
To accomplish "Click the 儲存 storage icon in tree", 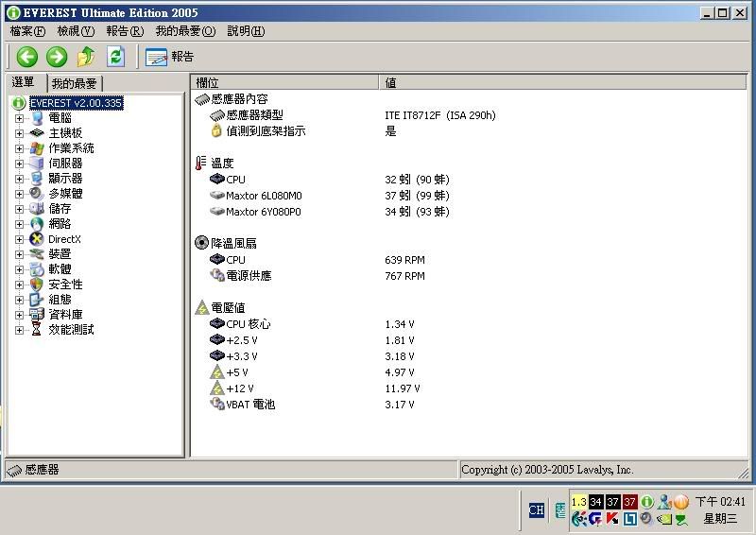I will pyautogui.click(x=37, y=209).
